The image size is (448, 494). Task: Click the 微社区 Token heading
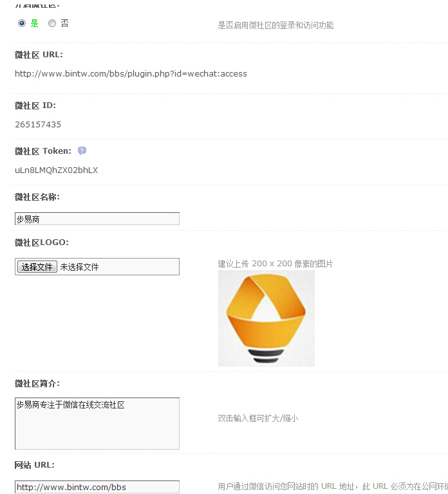point(43,151)
